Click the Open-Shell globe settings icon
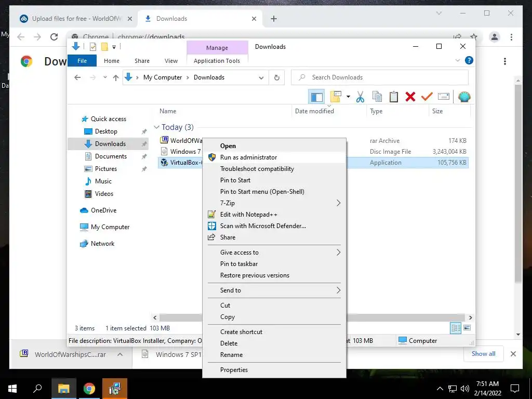 coord(464,97)
